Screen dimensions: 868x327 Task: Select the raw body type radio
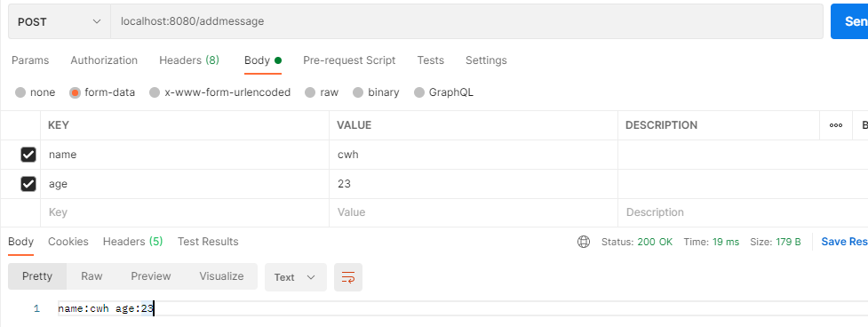[310, 92]
